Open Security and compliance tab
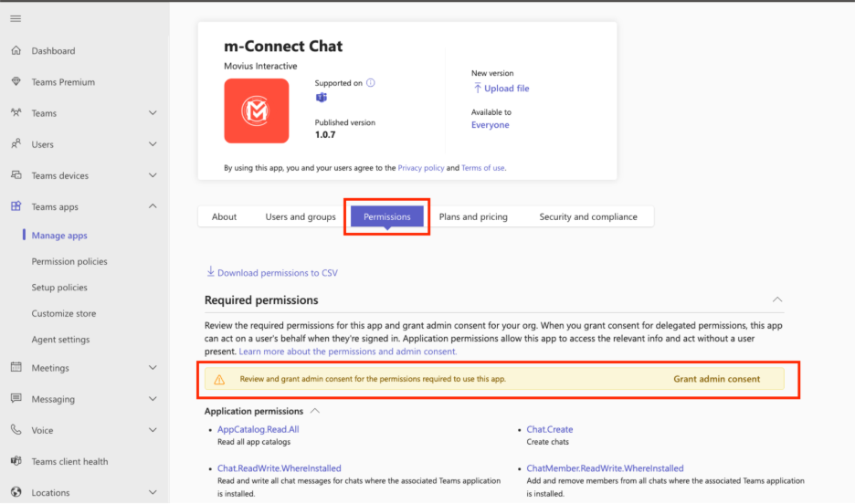 [588, 216]
